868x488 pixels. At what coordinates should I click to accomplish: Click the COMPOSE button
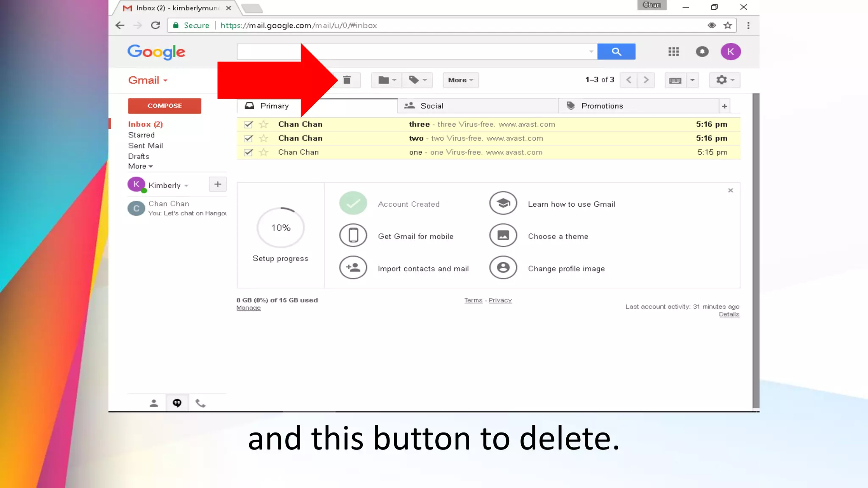click(164, 106)
